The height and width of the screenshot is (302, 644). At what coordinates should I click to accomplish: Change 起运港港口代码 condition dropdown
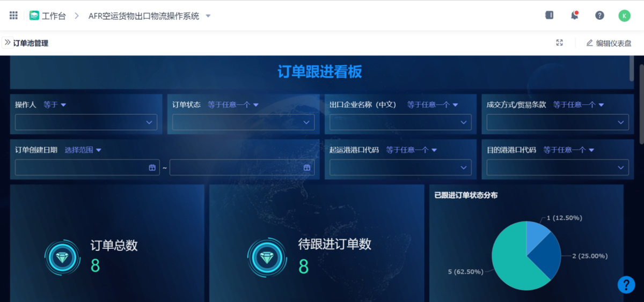[412, 150]
